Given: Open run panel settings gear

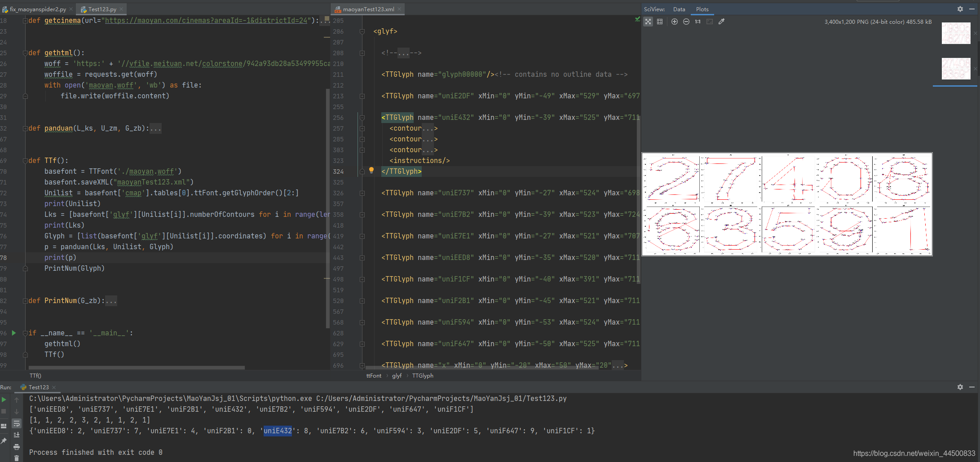Looking at the screenshot, I should [x=960, y=387].
